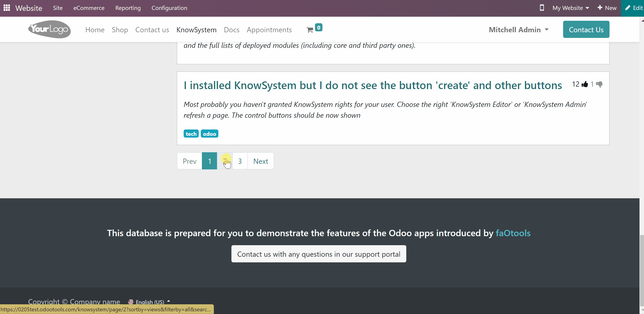The width and height of the screenshot is (644, 314).
Task: Open the shopping cart icon
Action: pyautogui.click(x=310, y=30)
